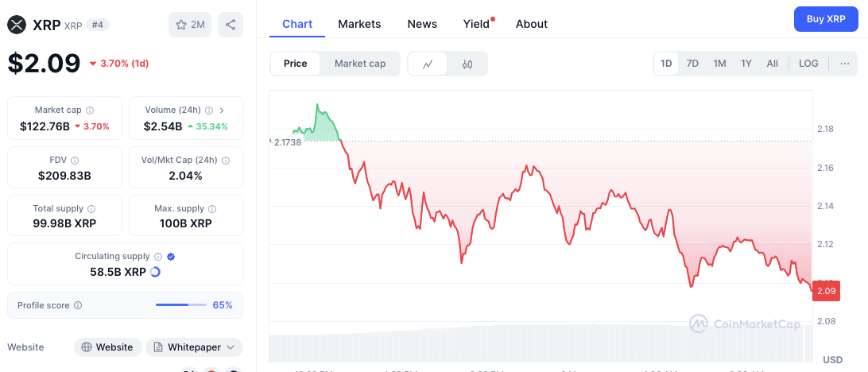868x372 pixels.
Task: Click the share icon button
Action: (230, 25)
